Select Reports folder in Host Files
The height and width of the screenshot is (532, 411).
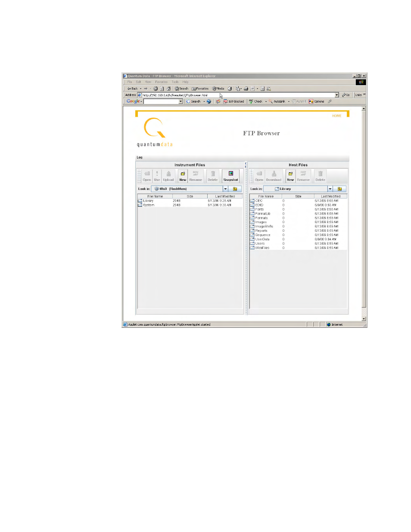point(299,230)
